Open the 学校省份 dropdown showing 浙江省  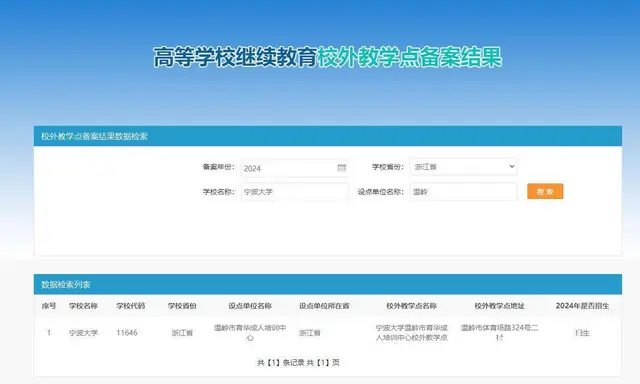coord(464,166)
